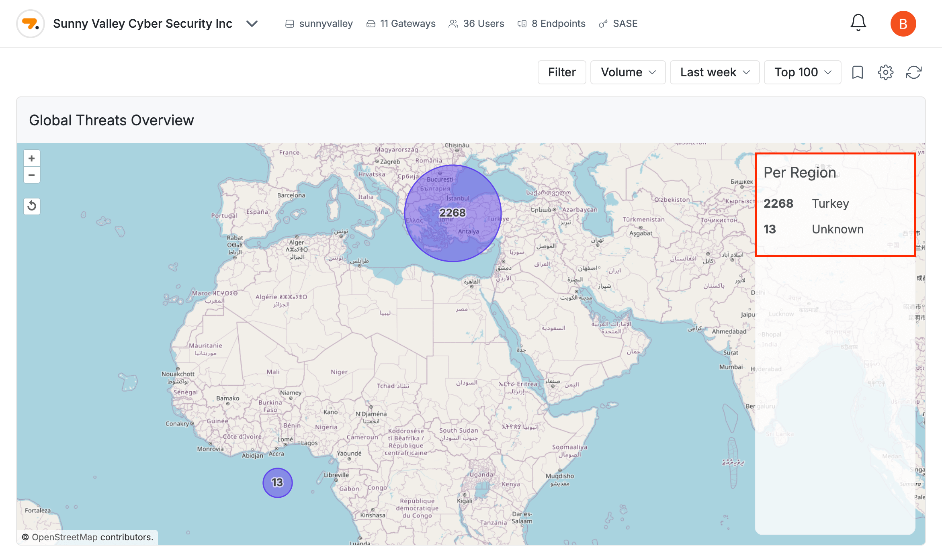Click the bookmark icon in toolbar
The height and width of the screenshot is (560, 942).
[x=858, y=72]
